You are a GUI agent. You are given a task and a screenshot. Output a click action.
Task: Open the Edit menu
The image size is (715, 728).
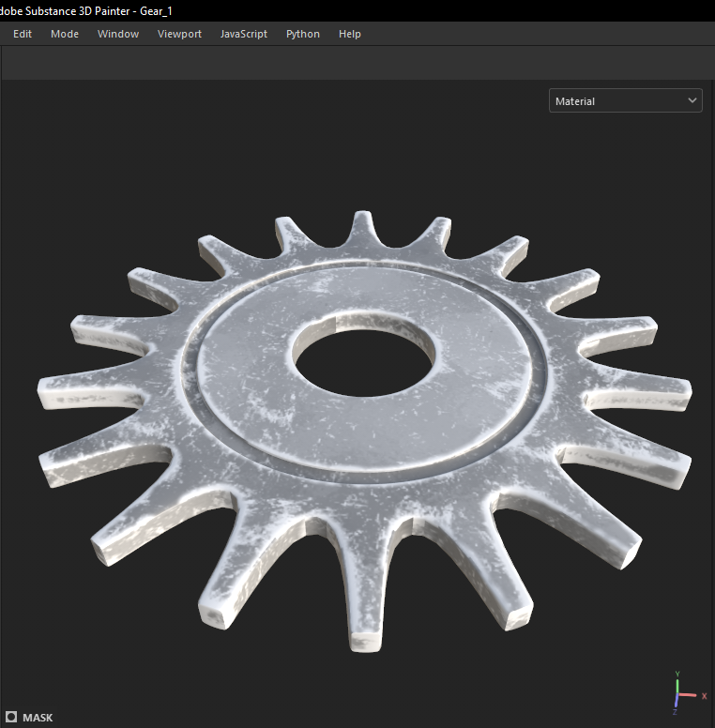(x=23, y=34)
